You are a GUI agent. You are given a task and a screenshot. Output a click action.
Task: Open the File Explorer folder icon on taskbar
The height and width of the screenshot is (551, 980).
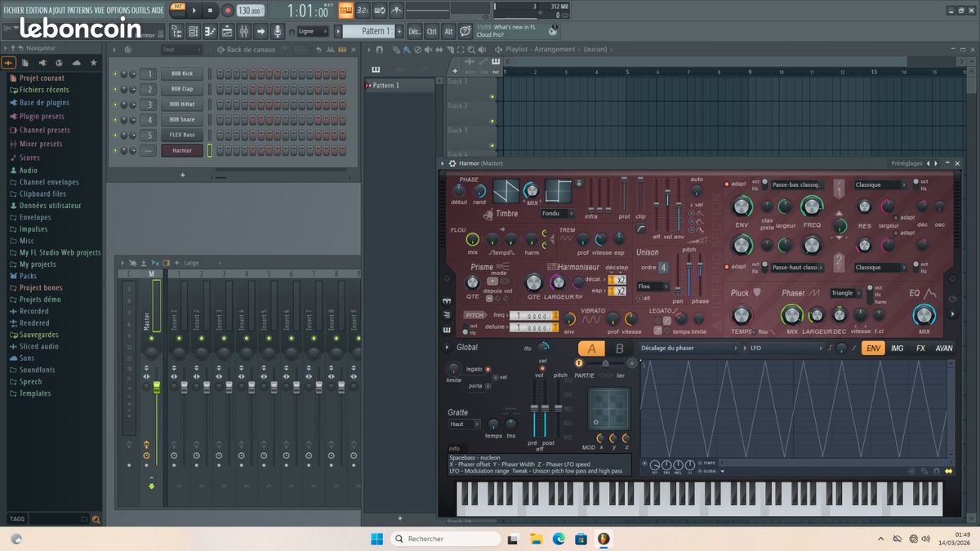point(536,539)
